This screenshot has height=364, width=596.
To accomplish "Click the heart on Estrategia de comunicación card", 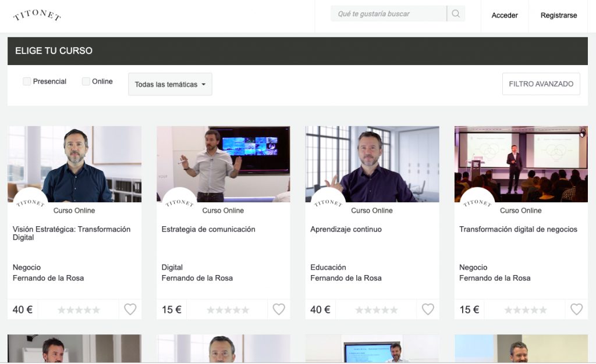I will [279, 309].
